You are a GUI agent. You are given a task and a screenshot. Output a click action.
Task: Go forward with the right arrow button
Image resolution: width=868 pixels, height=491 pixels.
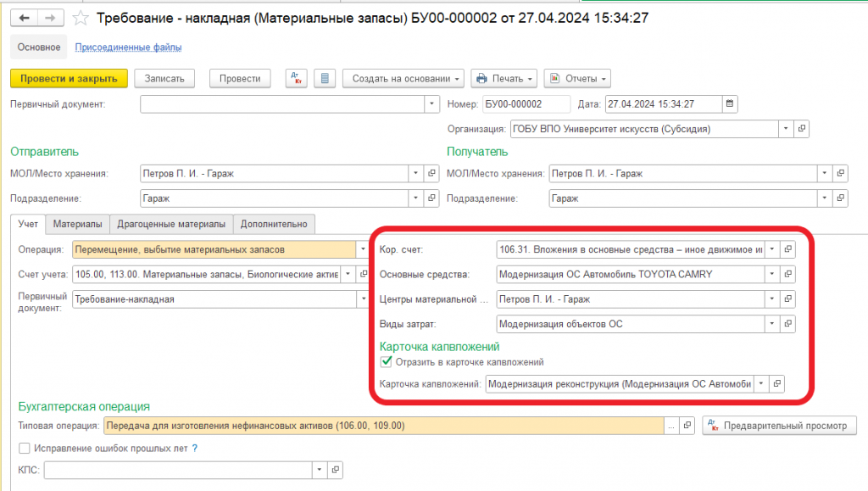(x=50, y=19)
